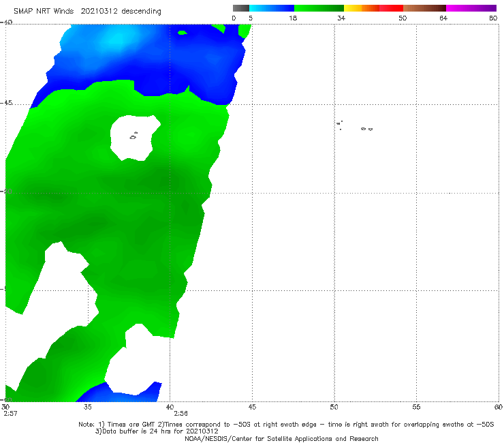Click the '18' label under the color bar
This screenshot has width=504, height=443.
coord(293,18)
